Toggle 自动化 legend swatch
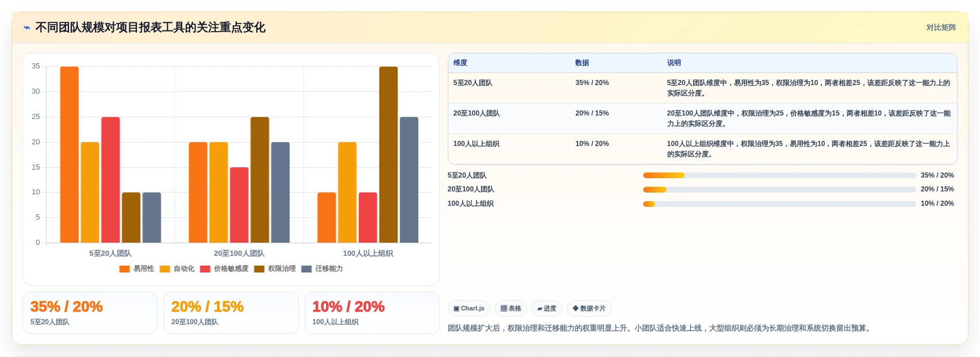Viewport: 980px width, 357px height. click(x=165, y=269)
